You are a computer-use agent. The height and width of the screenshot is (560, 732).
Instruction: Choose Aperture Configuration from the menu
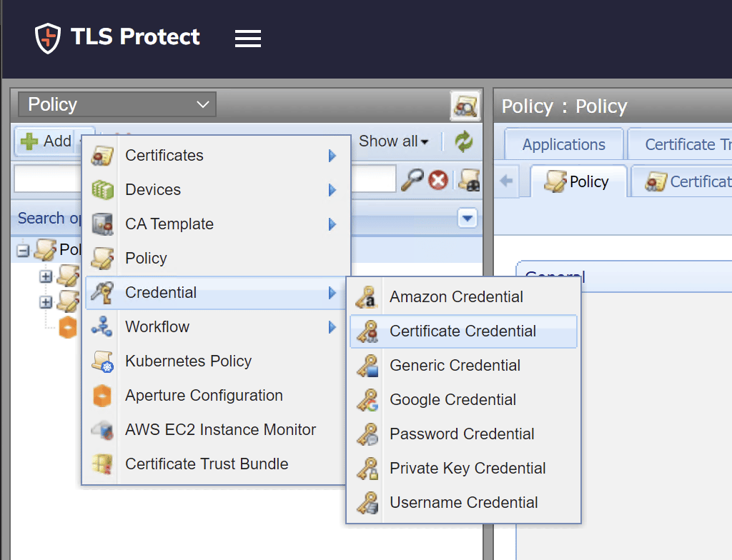click(216, 395)
